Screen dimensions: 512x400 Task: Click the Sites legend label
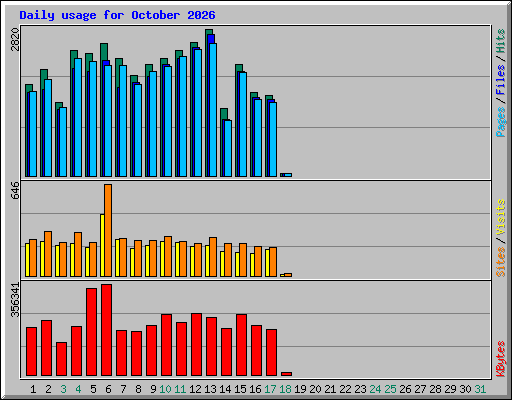coord(501,262)
